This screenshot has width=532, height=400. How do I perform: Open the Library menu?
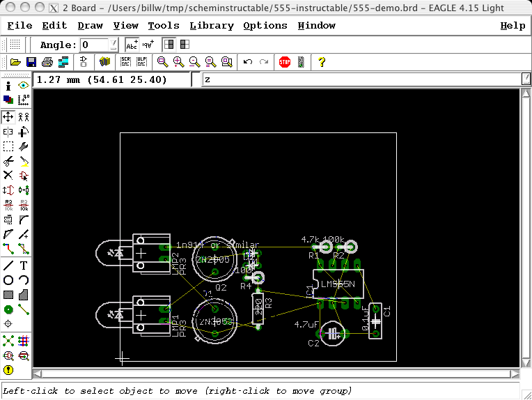[212, 26]
